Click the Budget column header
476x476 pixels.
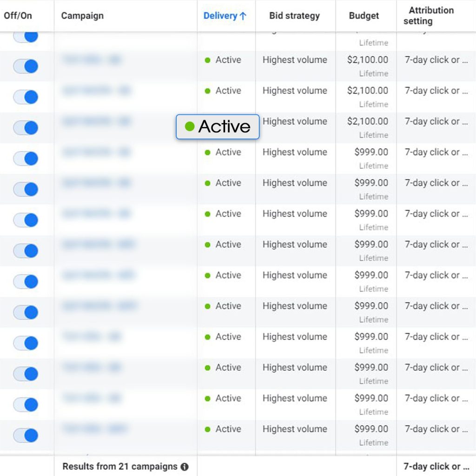point(364,16)
